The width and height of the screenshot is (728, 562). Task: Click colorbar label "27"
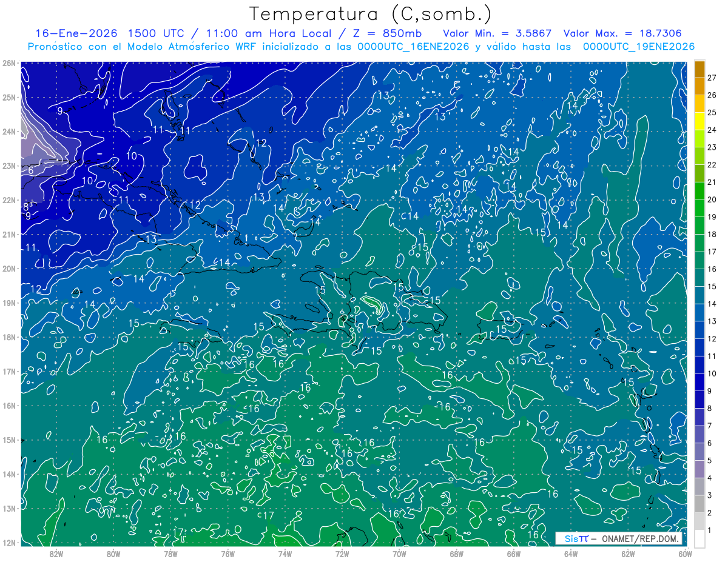click(x=712, y=78)
